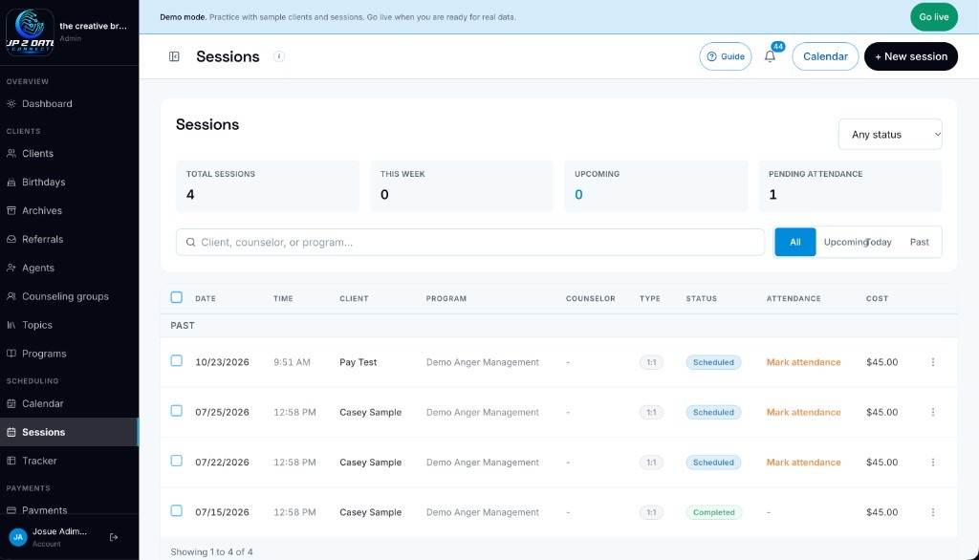Viewport: 979px width, 560px height.
Task: Toggle the sidebar collapse icon
Action: [x=174, y=56]
